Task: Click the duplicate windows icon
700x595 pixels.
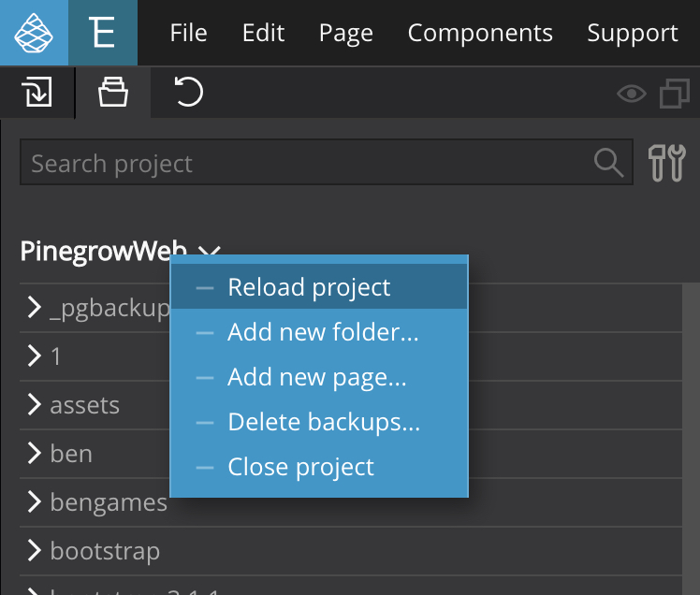Action: click(675, 94)
